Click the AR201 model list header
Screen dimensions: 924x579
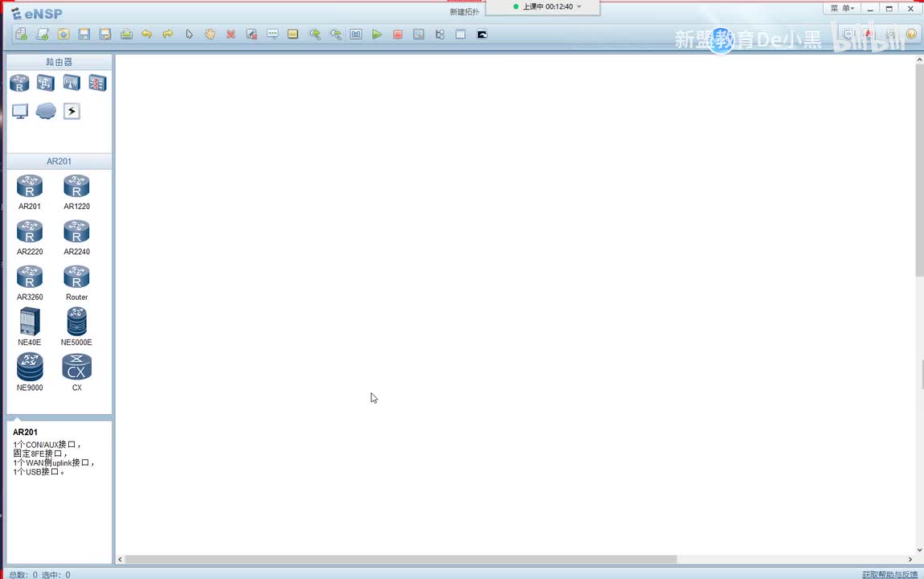59,161
